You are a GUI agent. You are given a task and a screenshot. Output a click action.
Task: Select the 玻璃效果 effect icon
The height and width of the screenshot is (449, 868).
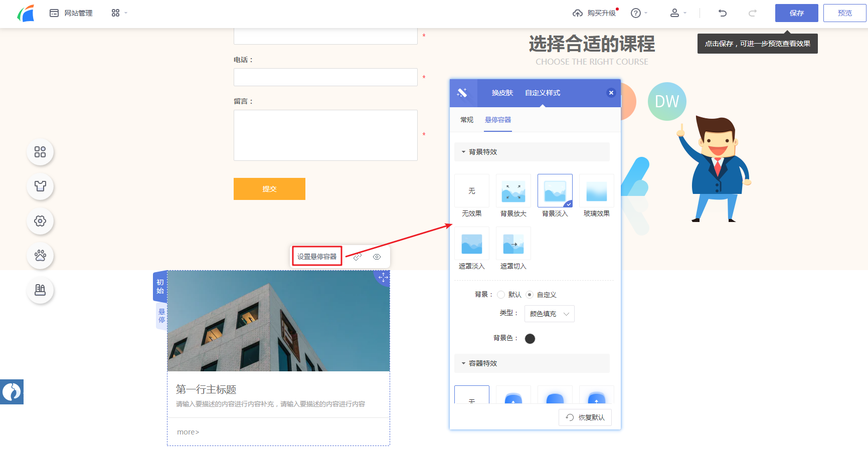[597, 191]
